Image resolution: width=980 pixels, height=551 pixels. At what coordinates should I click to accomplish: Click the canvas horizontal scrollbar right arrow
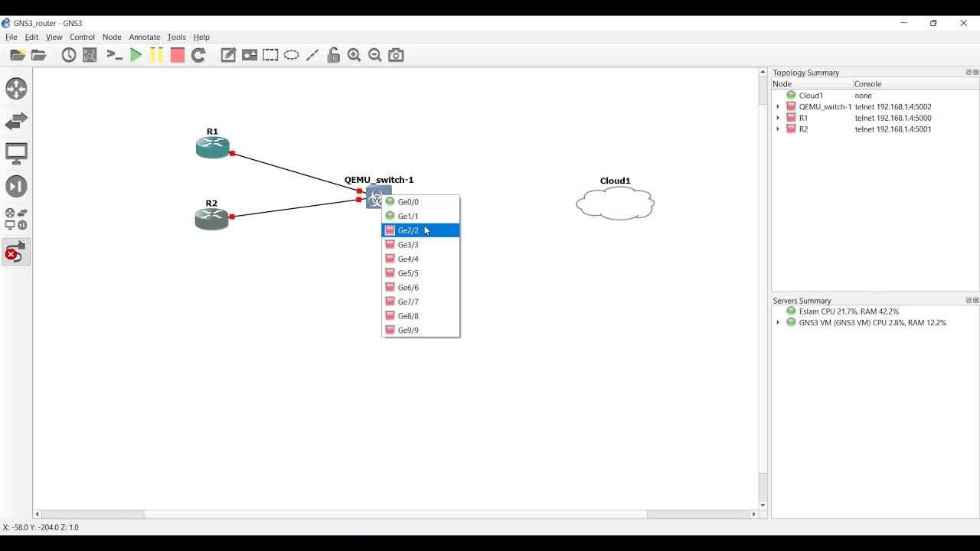pos(754,514)
